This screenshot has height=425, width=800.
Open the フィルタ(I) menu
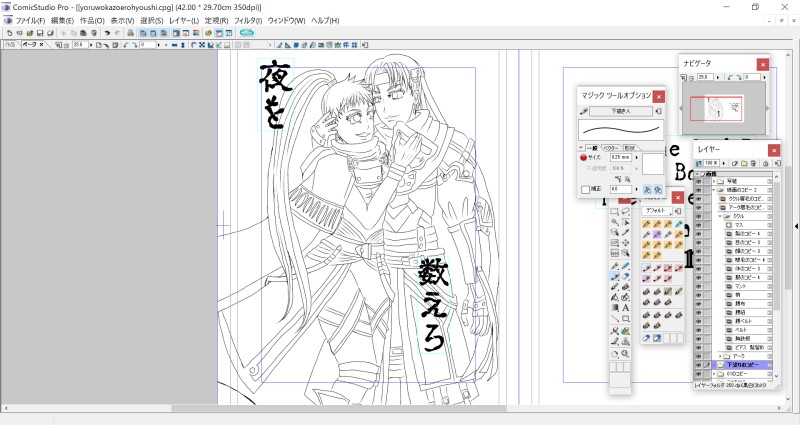tap(247, 20)
